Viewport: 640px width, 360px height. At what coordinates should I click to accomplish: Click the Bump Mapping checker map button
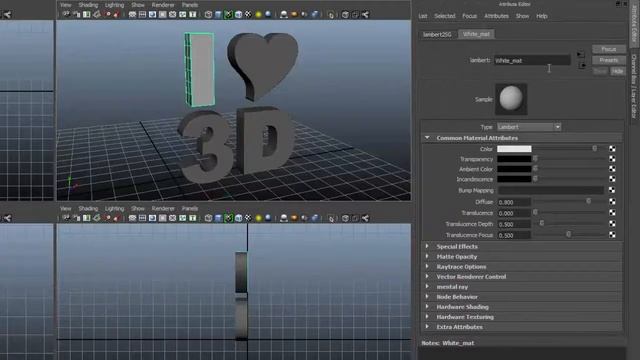(612, 190)
